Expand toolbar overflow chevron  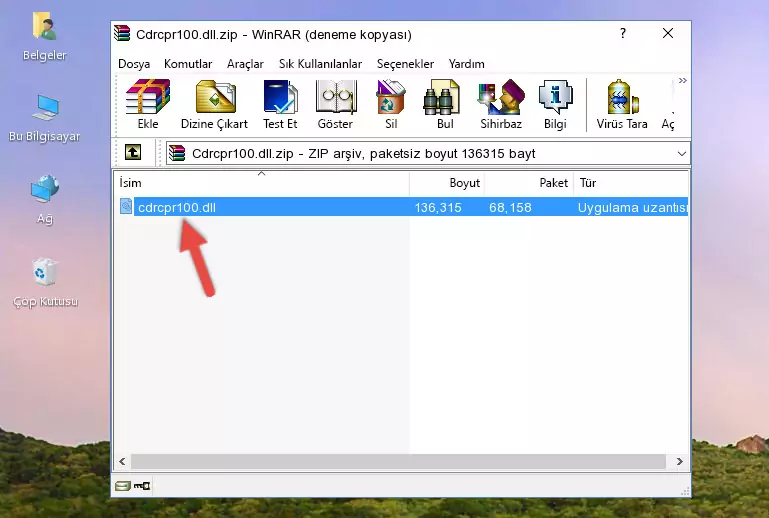tap(683, 81)
